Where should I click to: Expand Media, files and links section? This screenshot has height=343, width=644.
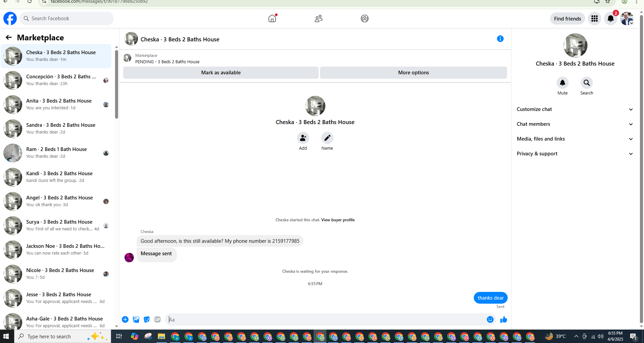tap(575, 139)
